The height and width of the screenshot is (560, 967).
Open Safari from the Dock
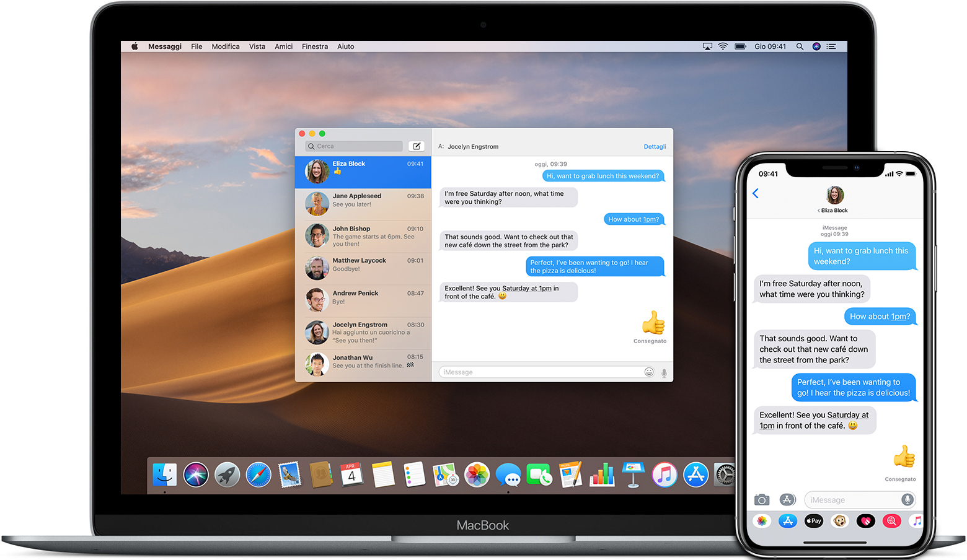tap(258, 475)
